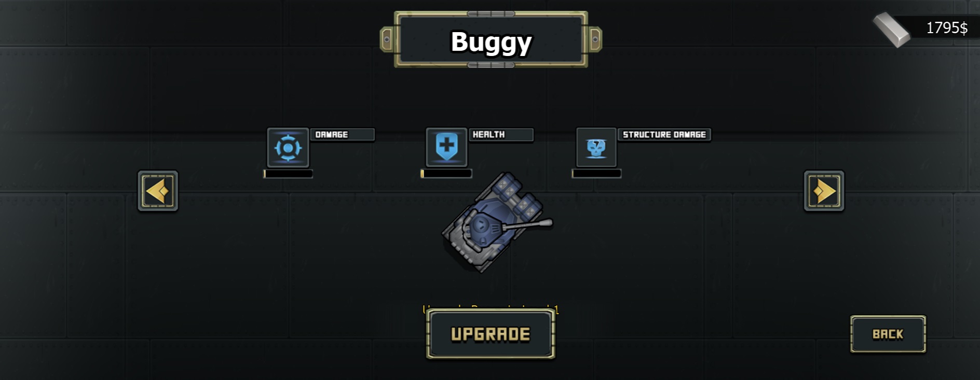Image resolution: width=980 pixels, height=380 pixels.
Task: Select the Damage crosshair upgrade icon
Action: coord(288,148)
